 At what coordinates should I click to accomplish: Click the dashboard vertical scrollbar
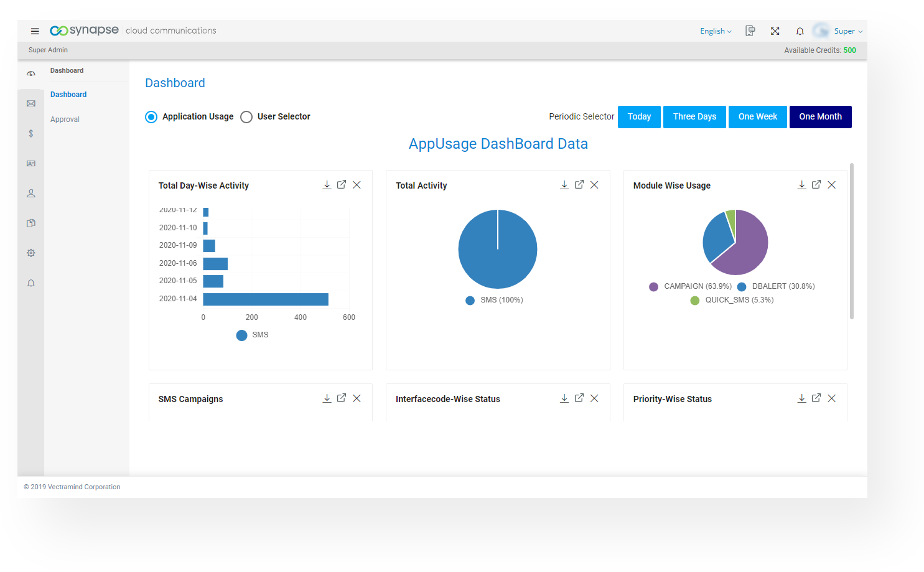click(851, 241)
